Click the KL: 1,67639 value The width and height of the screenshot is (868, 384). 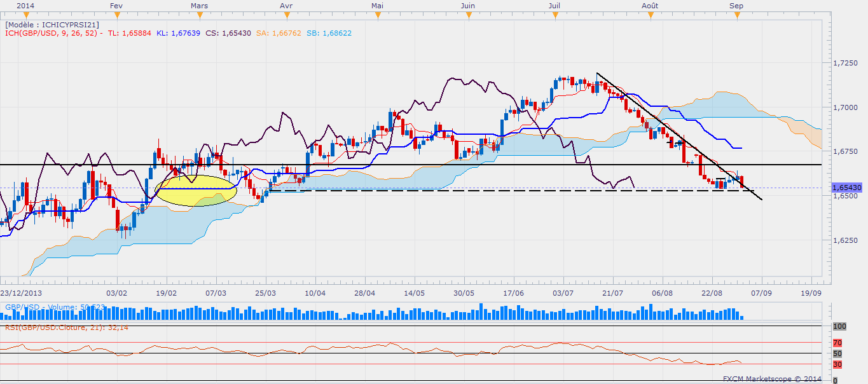(178, 33)
